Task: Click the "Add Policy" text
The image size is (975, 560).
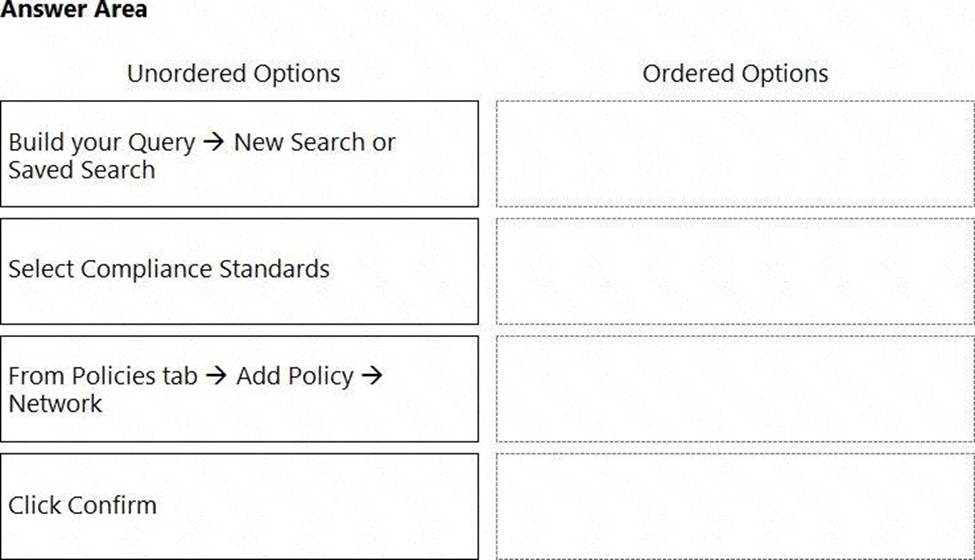Action: click(x=295, y=376)
